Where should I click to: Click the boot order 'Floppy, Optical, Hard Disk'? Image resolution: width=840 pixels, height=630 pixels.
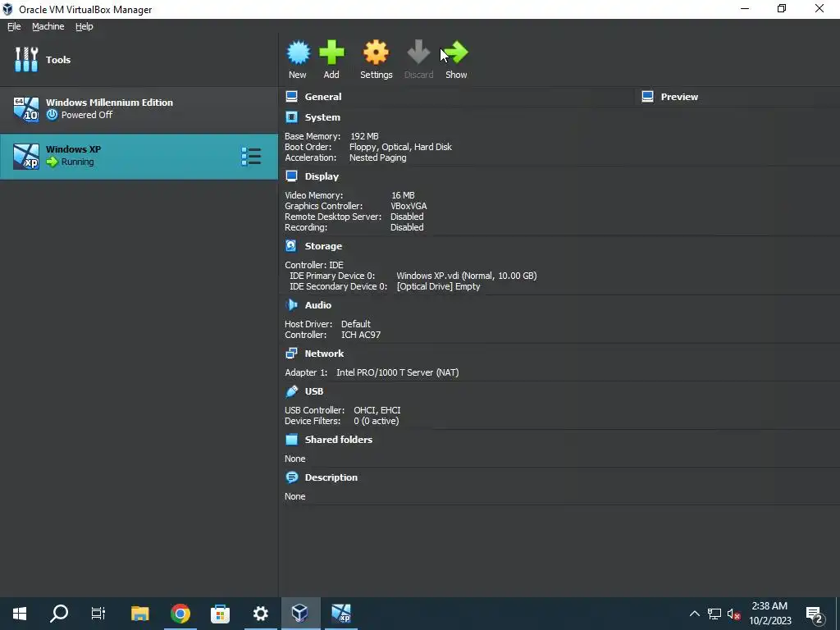coord(400,147)
